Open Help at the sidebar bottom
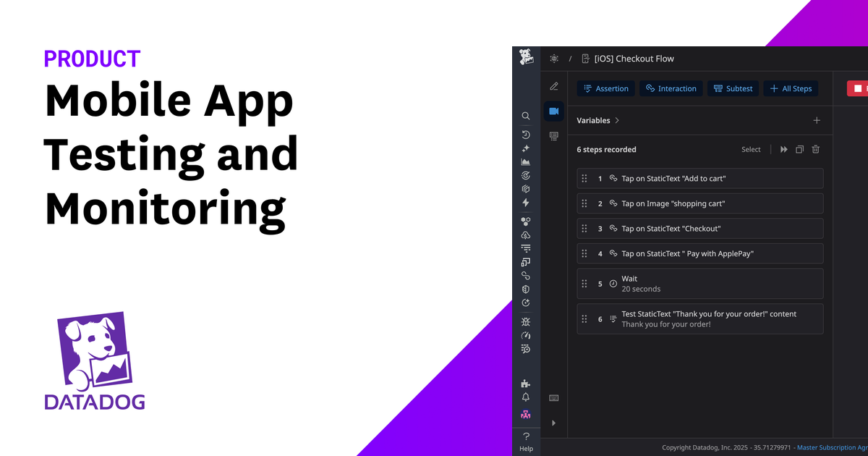Screen dimensions: 868x456 click(526, 441)
